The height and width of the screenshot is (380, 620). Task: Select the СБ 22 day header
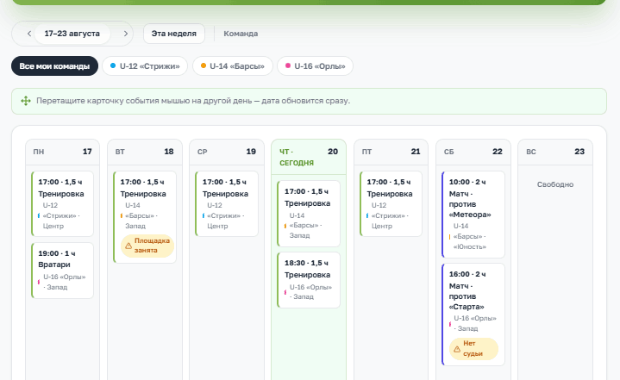click(473, 152)
